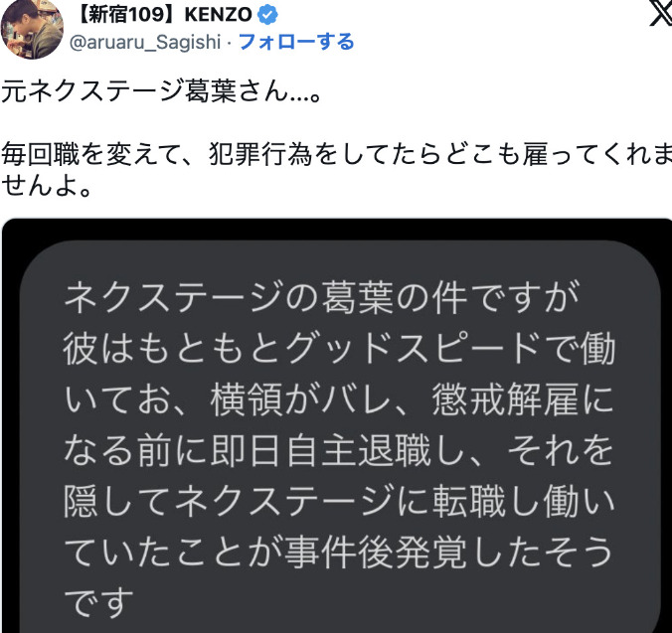The width and height of the screenshot is (672, 633).
Task: Click message line containing 事件後発覚したそう
Action: point(339,553)
